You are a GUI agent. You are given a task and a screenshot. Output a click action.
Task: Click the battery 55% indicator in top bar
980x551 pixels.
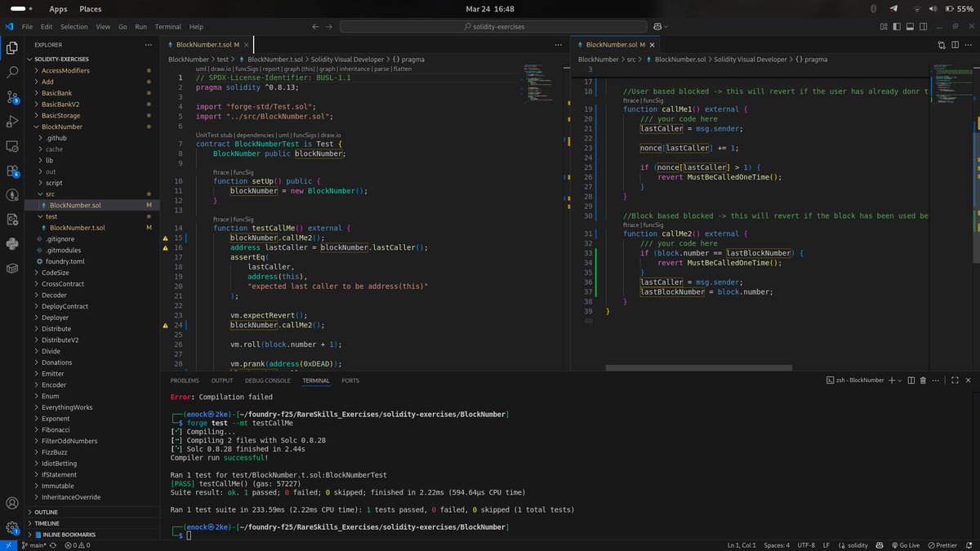[x=959, y=8]
